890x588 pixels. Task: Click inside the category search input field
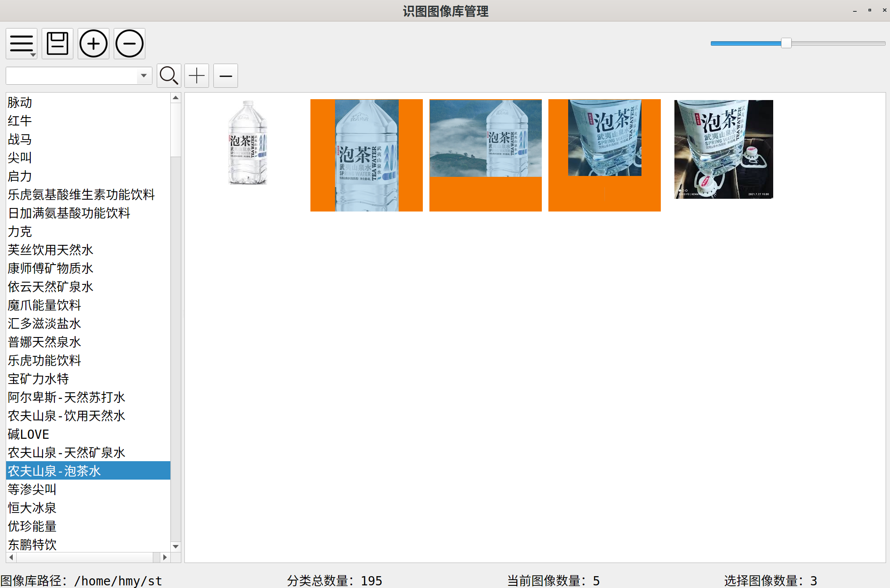click(x=72, y=75)
